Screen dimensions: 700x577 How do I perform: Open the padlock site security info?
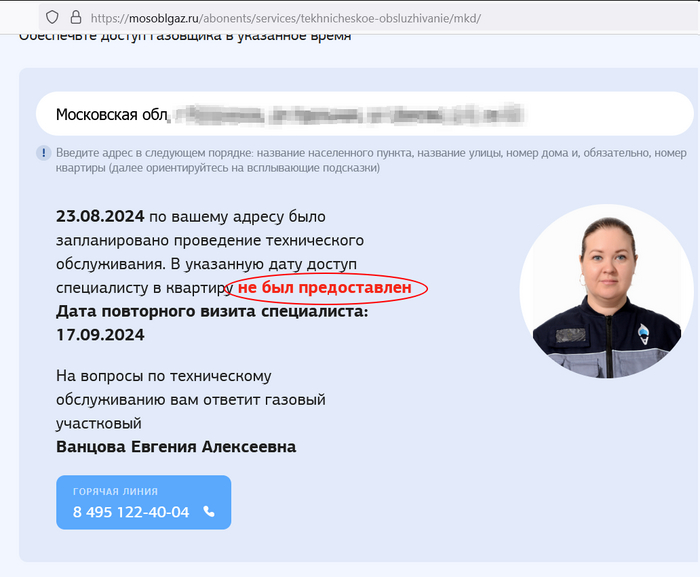coord(76,17)
